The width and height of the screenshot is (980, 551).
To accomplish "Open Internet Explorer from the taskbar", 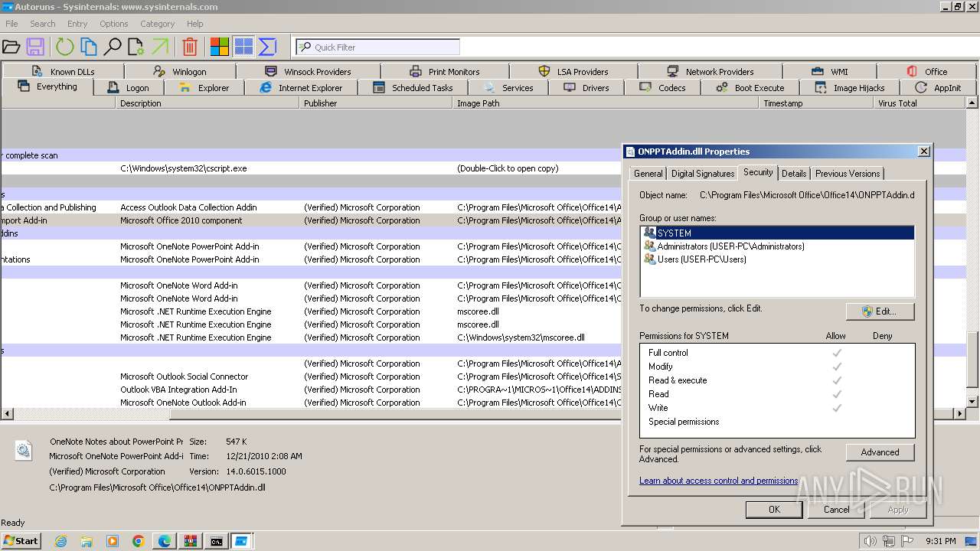I will 60,541.
